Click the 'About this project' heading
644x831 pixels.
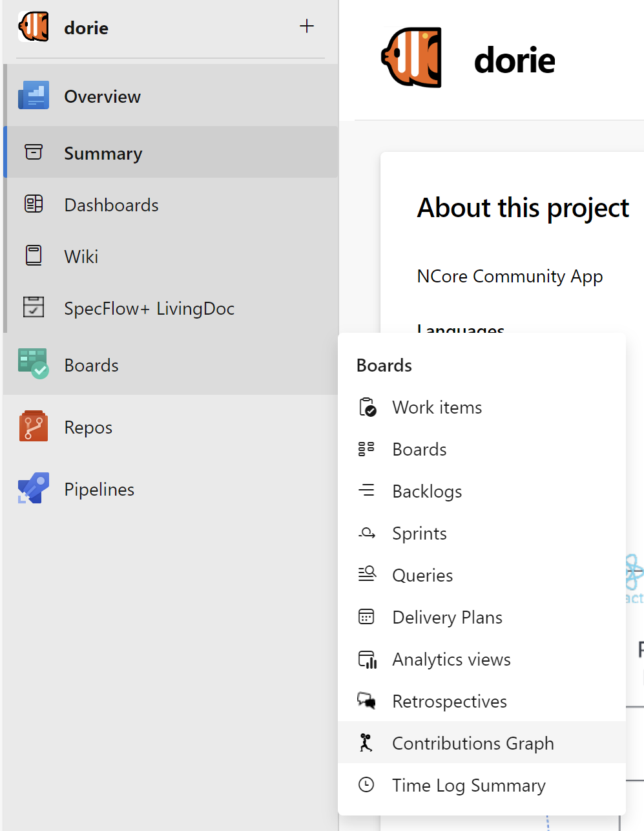tap(523, 208)
